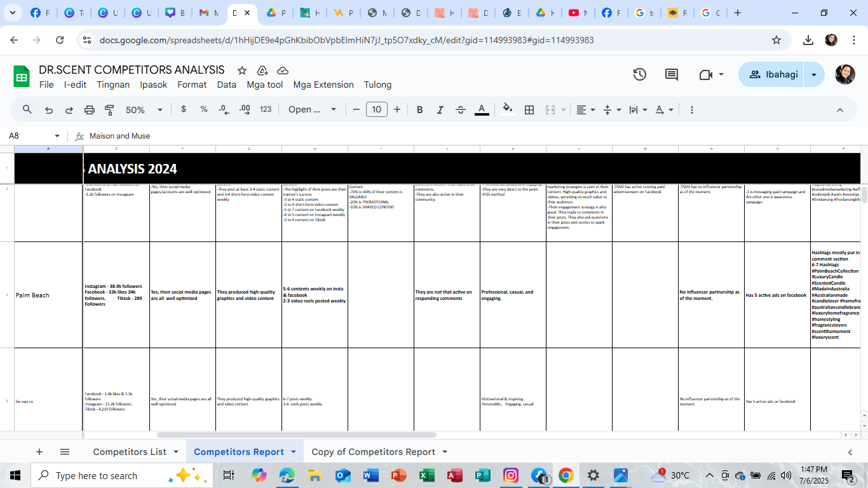Open the comments panel icon
868x488 pixels.
[x=672, y=74]
